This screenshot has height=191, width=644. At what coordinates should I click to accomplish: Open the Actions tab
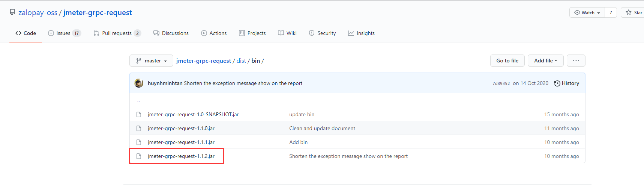pos(214,33)
